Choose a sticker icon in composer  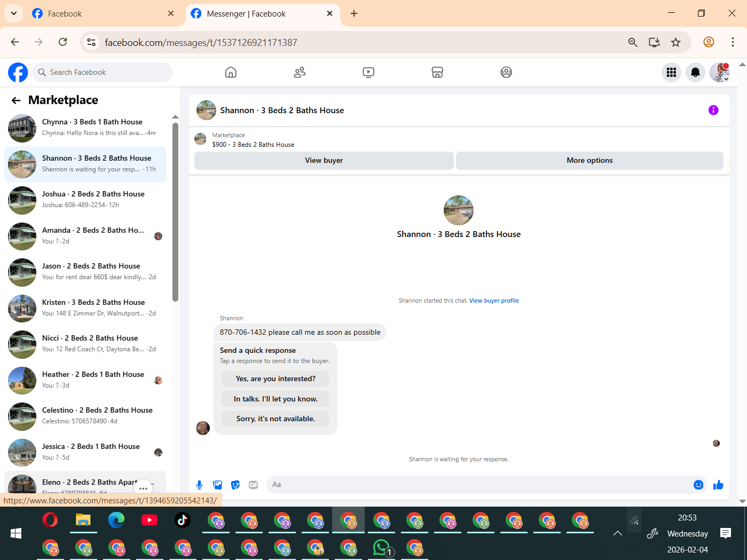(235, 485)
